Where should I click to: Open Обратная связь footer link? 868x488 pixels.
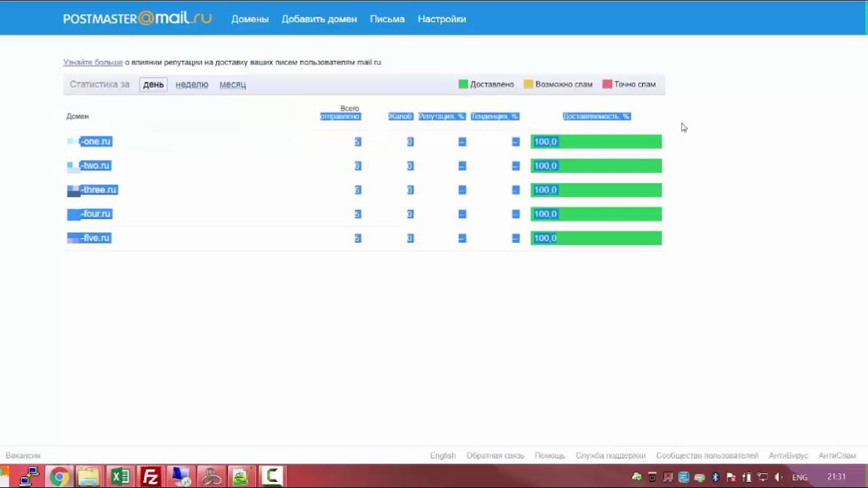(x=495, y=456)
